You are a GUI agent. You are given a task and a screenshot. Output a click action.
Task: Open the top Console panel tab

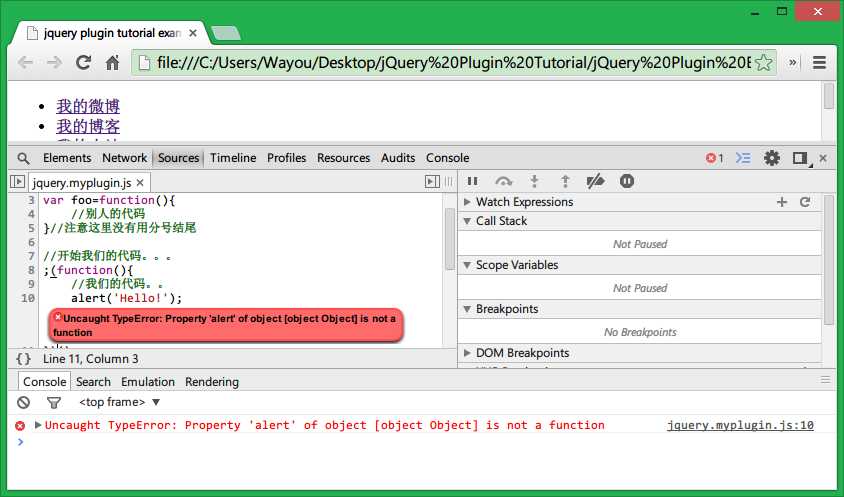(x=447, y=158)
